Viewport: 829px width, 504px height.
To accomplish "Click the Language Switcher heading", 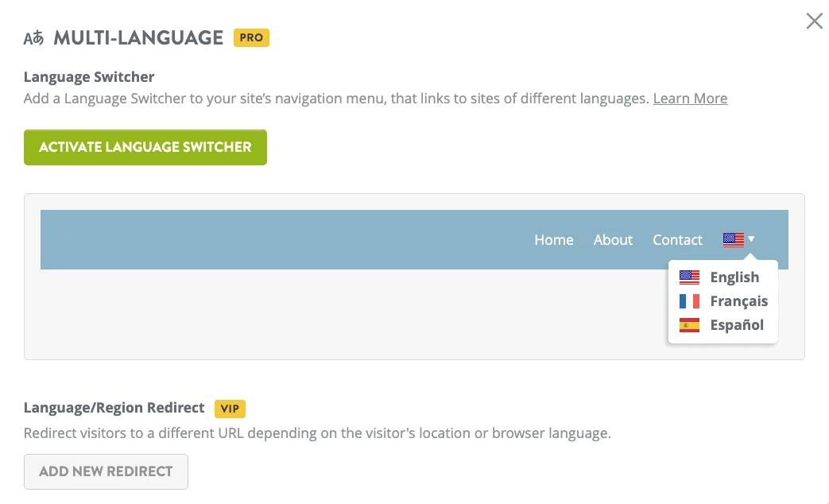I will point(89,76).
